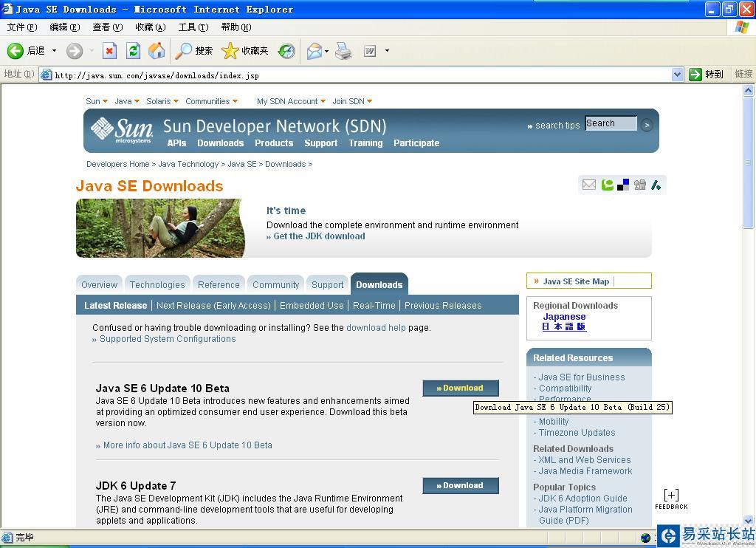Go to the Home page icon
756x548 pixels.
(157, 51)
